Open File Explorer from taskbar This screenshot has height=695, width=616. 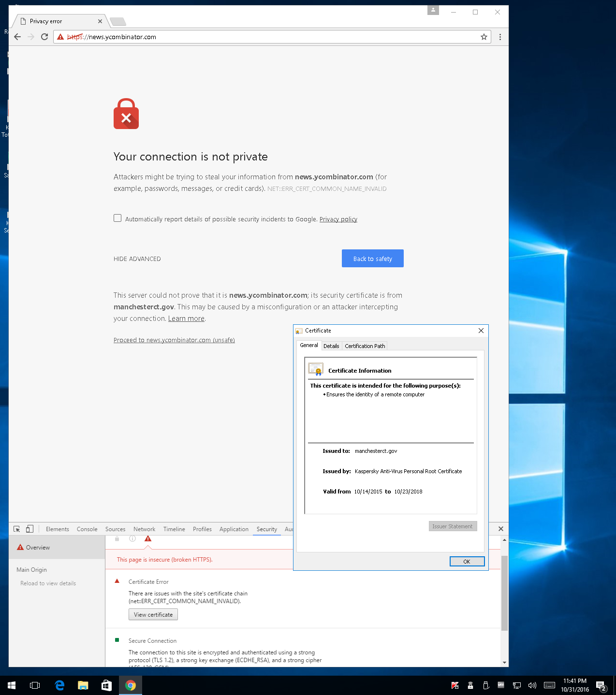click(83, 685)
